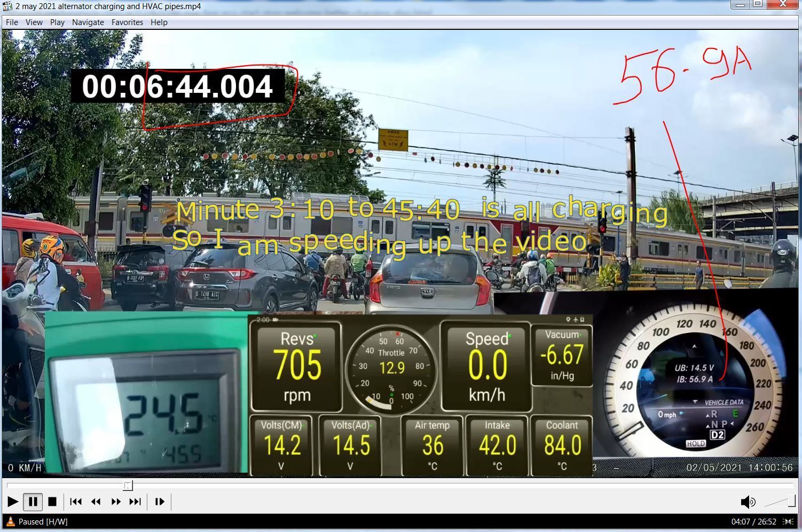
Task: Open the Navigate menu
Action: [x=88, y=22]
